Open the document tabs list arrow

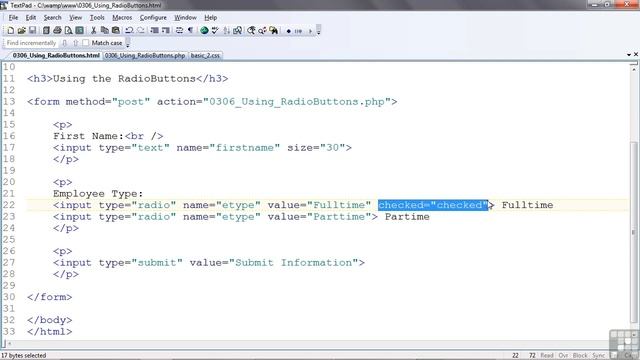tap(629, 54)
